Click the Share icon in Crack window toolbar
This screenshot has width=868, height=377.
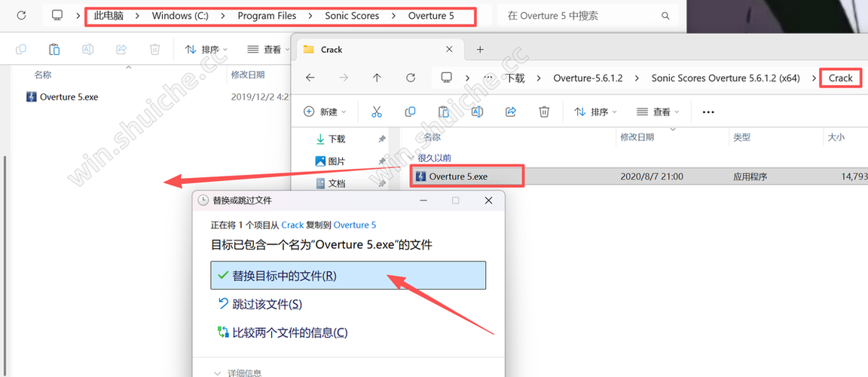[x=511, y=112]
